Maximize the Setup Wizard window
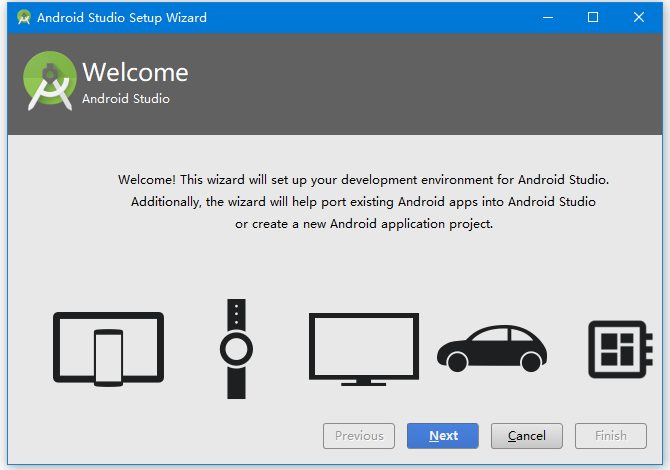Image resolution: width=670 pixels, height=470 pixels. pyautogui.click(x=593, y=17)
